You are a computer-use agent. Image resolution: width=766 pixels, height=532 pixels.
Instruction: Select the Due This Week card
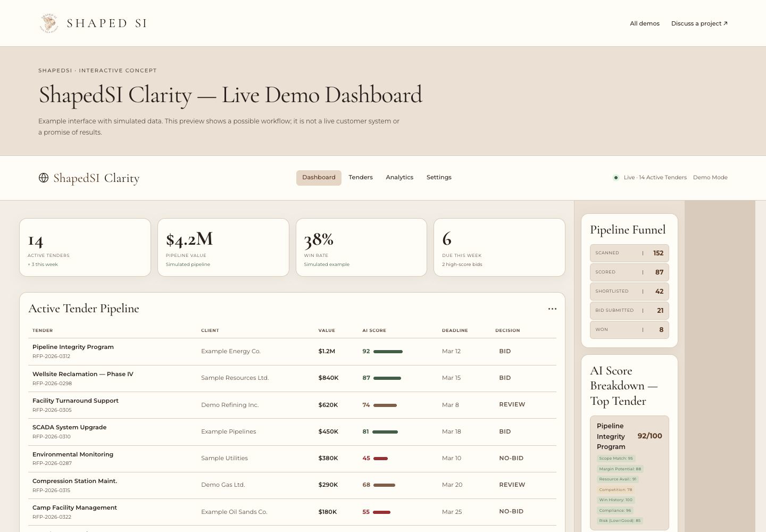(x=499, y=247)
